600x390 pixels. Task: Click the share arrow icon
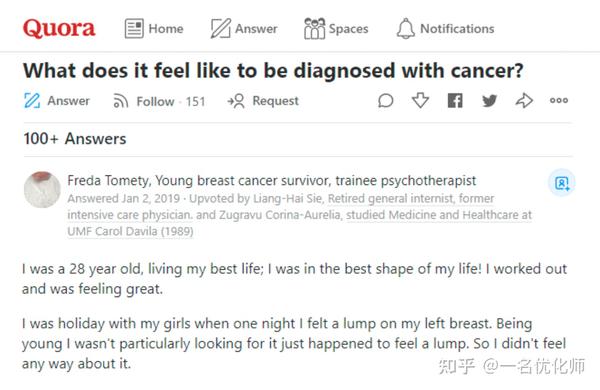click(524, 101)
